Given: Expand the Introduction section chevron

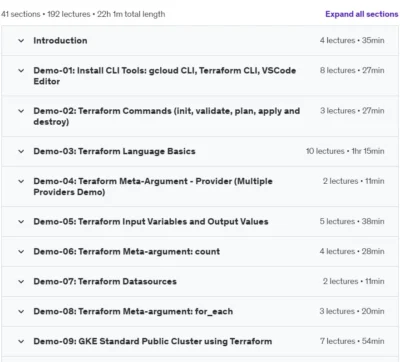Looking at the screenshot, I should (21, 41).
